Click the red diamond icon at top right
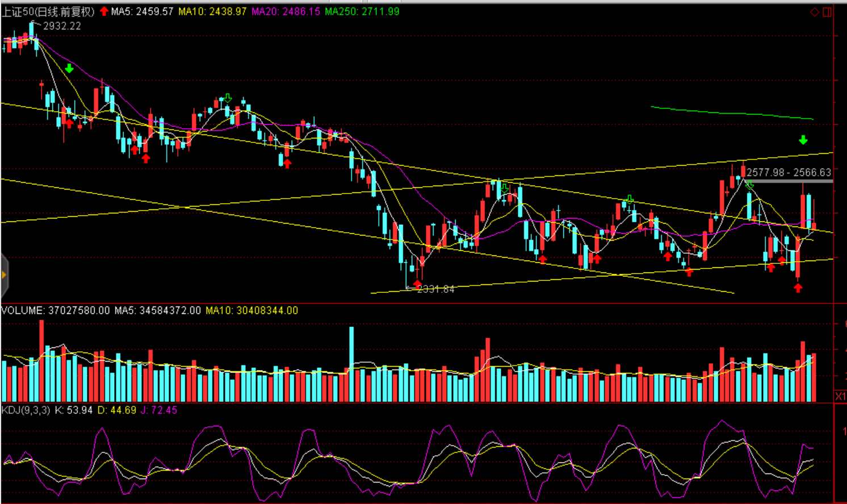The image size is (847, 504). point(815,12)
